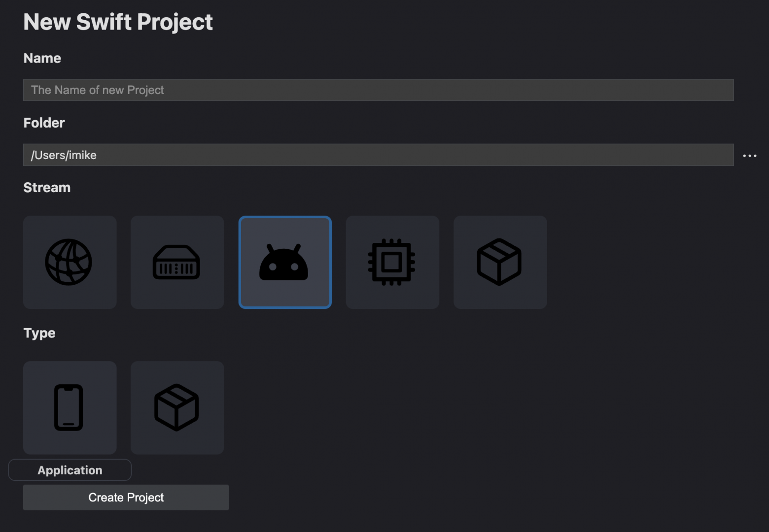
Task: Click the Application tooltip label
Action: (70, 470)
